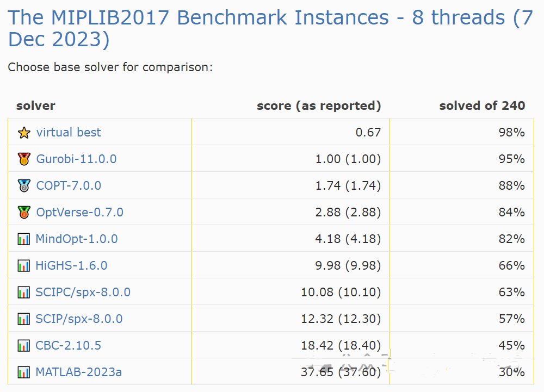Click COPT's score 1.74 (1.74)

coord(348,186)
